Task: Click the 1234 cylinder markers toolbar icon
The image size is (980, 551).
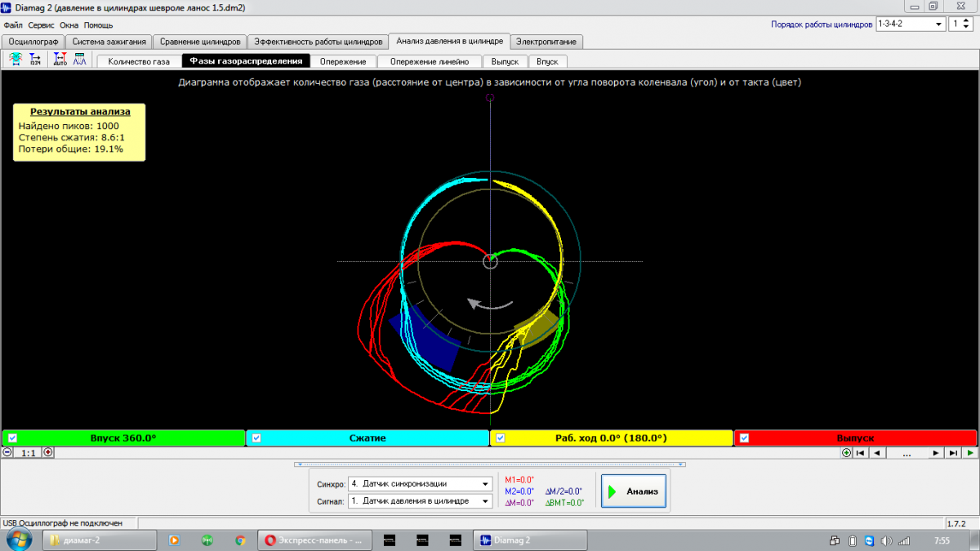Action: click(x=35, y=60)
